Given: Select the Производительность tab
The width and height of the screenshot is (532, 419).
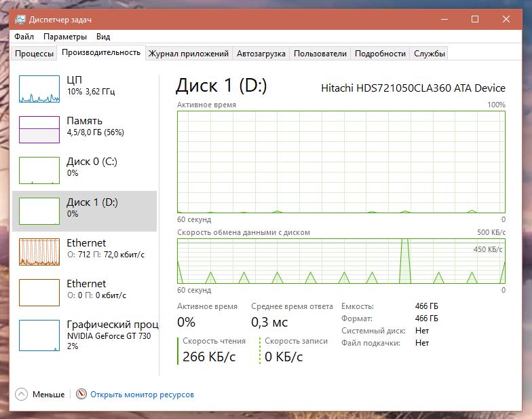Looking at the screenshot, I should click(x=100, y=53).
